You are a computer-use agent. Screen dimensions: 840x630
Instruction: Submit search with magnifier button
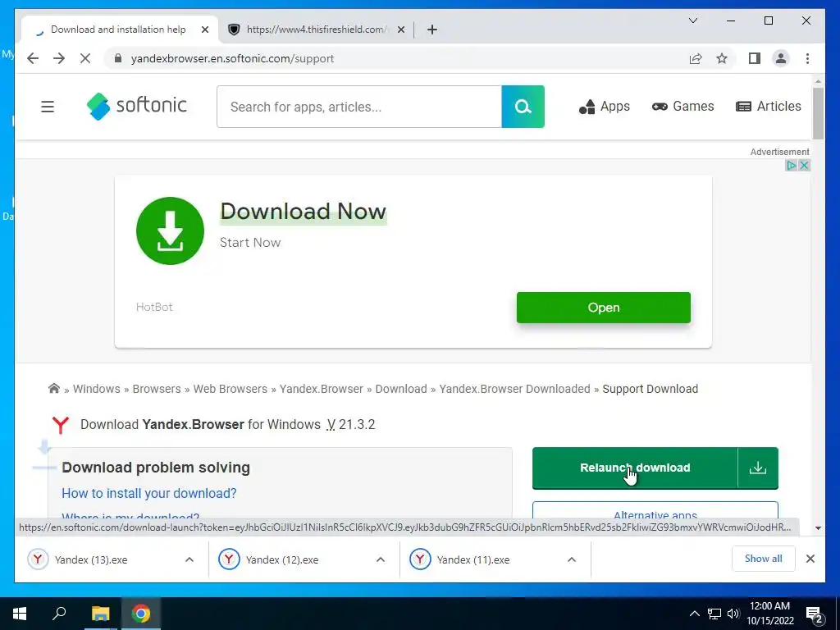[523, 107]
